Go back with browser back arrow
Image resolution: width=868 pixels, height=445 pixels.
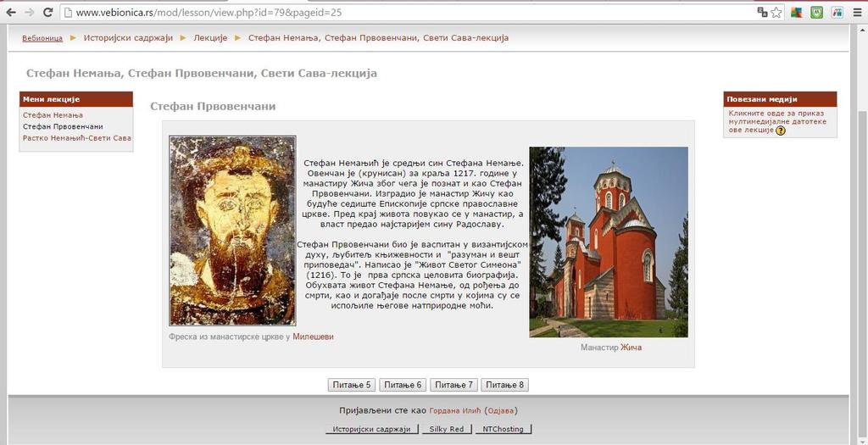tap(11, 12)
